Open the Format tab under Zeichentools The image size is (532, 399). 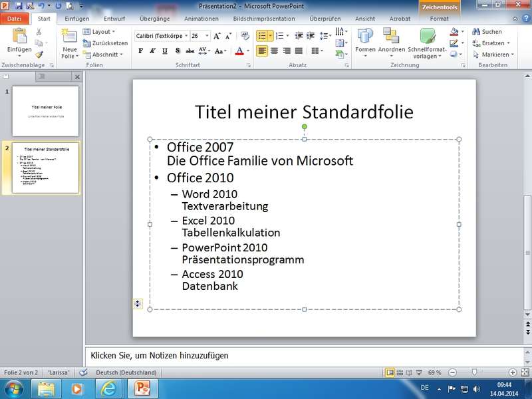click(x=440, y=19)
